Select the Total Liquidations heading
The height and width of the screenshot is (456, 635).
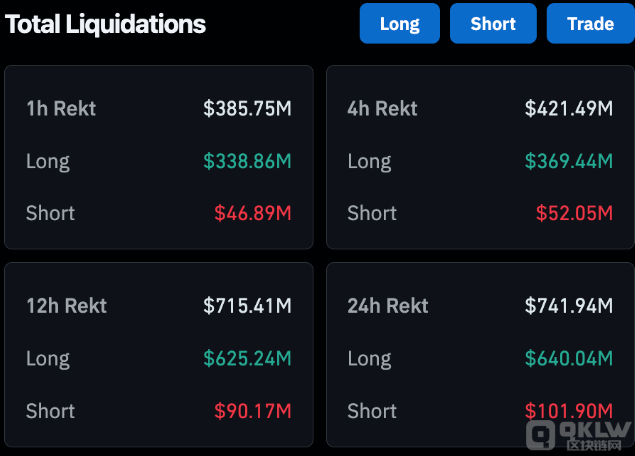[x=106, y=25]
